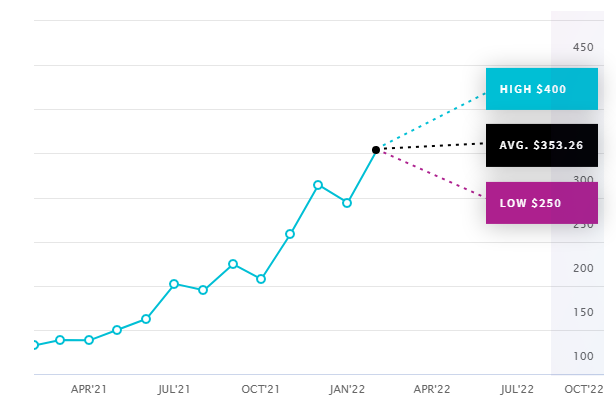Click the leftmost data point on the line
This screenshot has width=616, height=416.
pos(35,345)
